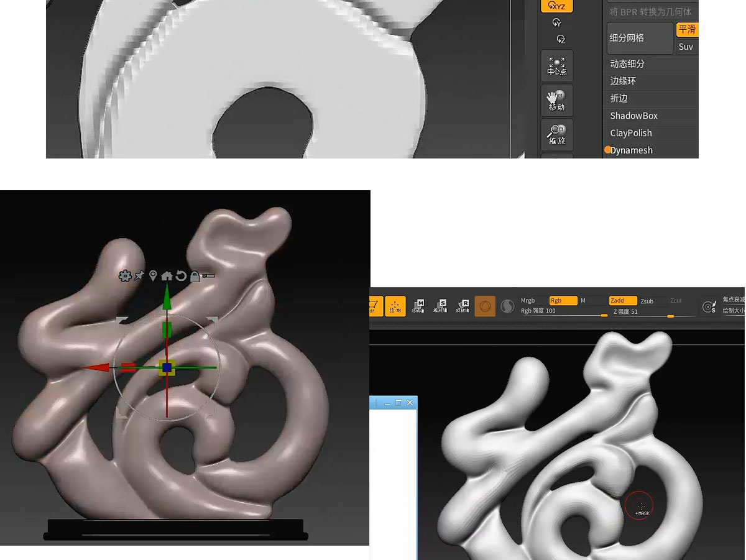Toggle the Suv option
The height and width of the screenshot is (560, 746).
click(x=687, y=47)
